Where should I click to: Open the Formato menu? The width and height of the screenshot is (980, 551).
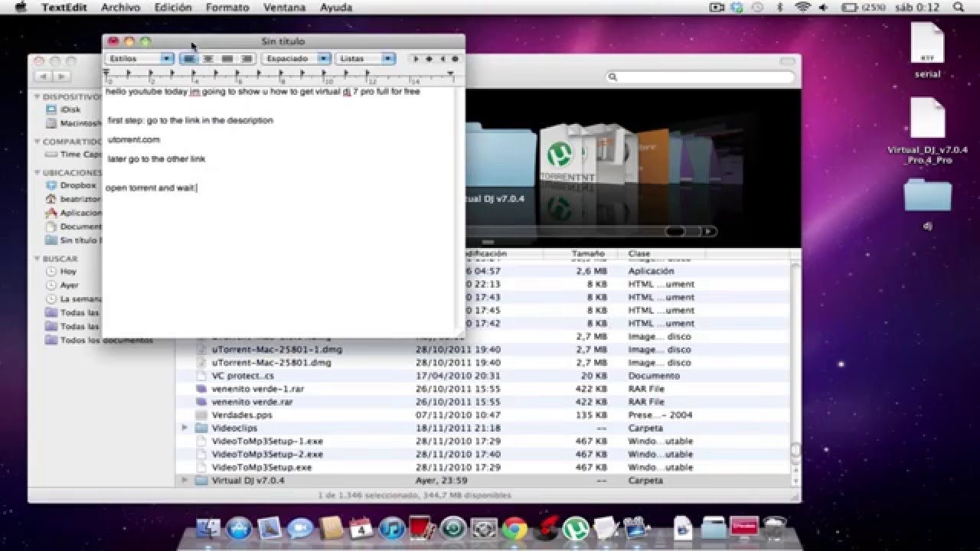pos(227,7)
